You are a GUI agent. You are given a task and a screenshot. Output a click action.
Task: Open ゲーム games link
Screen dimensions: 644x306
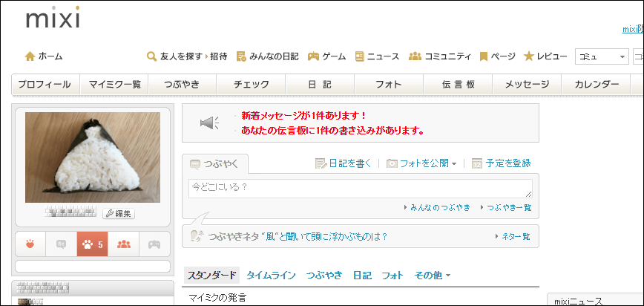pos(334,56)
